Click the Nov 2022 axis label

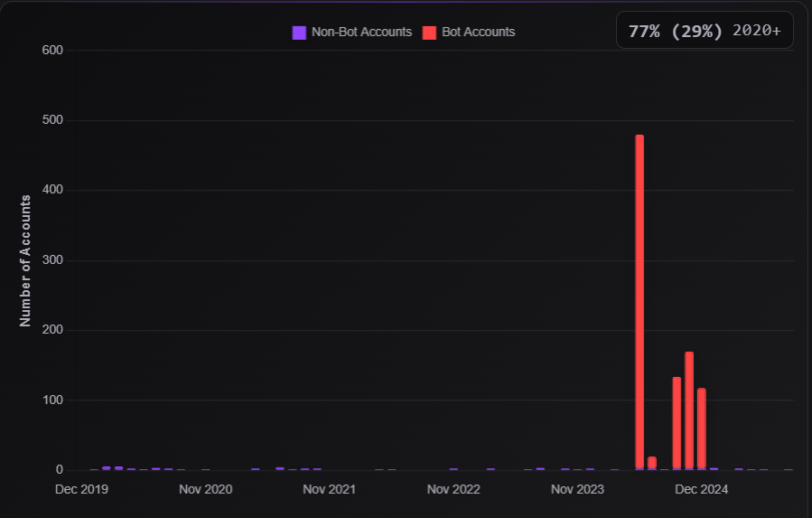click(453, 489)
